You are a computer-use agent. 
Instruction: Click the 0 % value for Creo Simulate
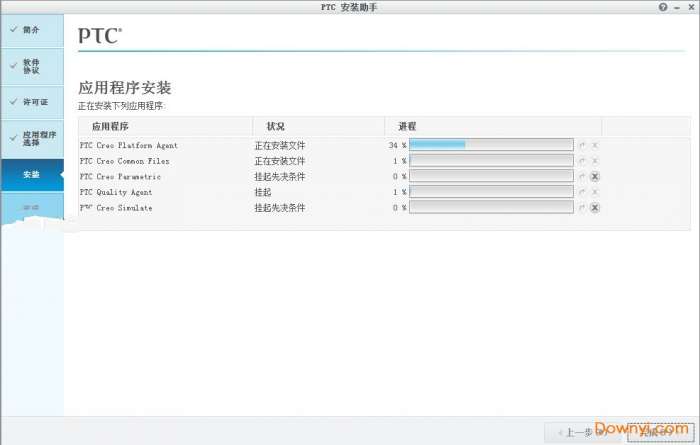click(400, 208)
